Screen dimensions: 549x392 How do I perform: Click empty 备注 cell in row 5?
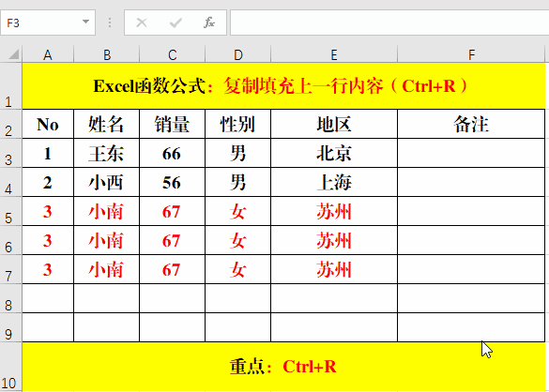[471, 211]
